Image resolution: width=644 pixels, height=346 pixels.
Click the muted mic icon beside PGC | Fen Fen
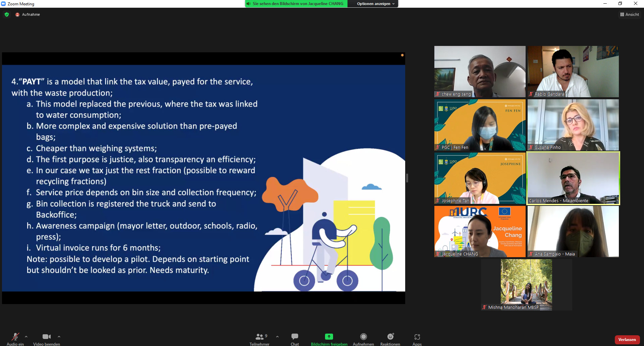click(x=438, y=148)
